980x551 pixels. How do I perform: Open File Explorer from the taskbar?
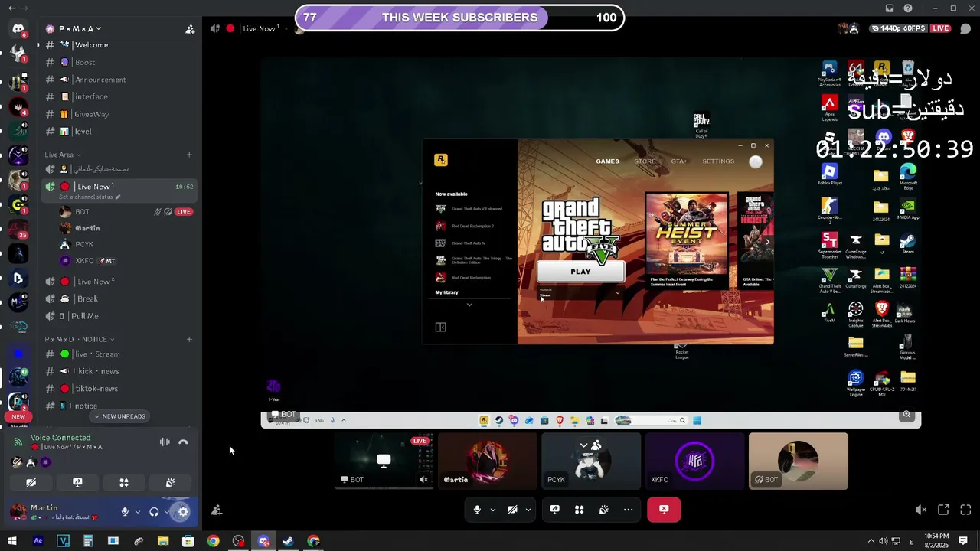(x=163, y=541)
